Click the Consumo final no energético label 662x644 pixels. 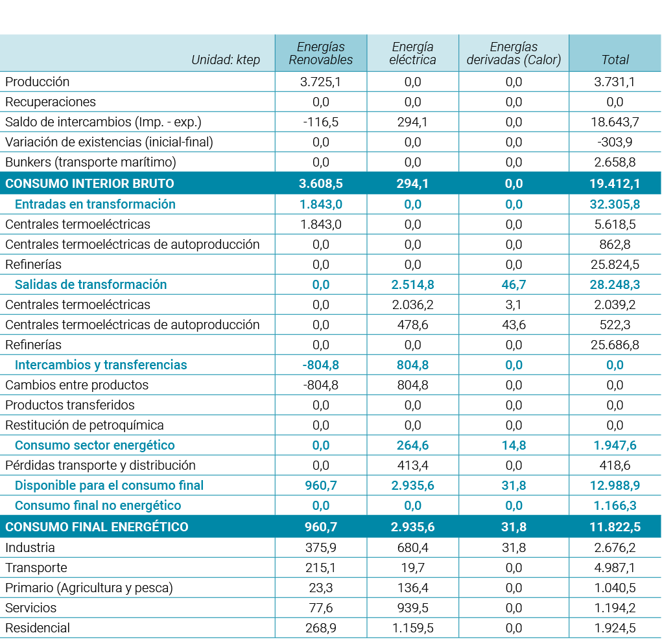(98, 505)
